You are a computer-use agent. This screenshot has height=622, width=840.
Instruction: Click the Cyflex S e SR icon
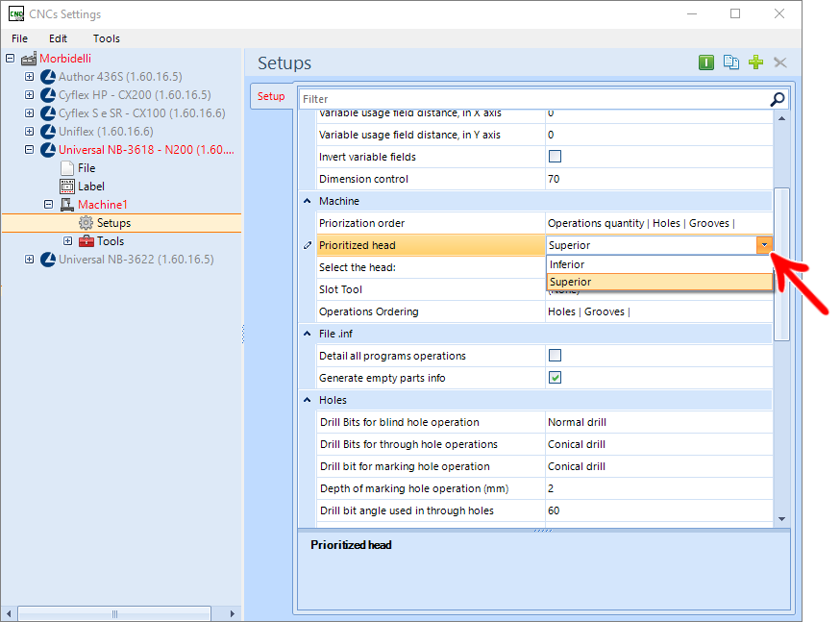click(48, 113)
